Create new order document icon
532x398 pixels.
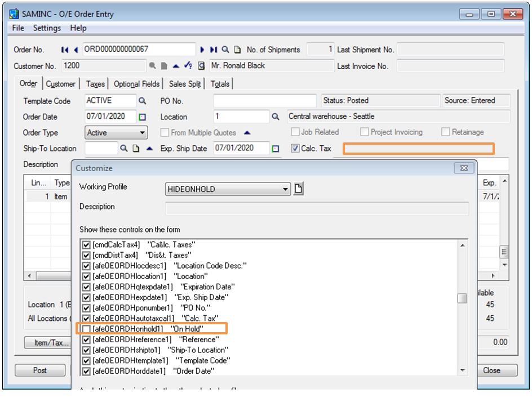pyautogui.click(x=237, y=50)
